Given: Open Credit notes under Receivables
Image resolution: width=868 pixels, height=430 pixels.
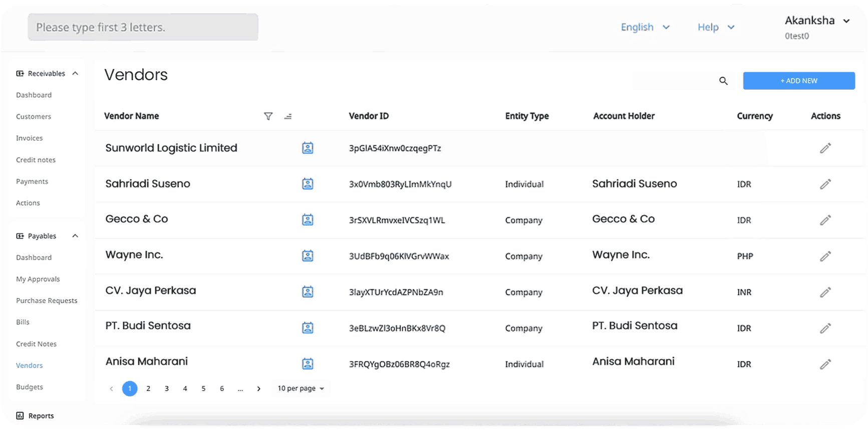Looking at the screenshot, I should 36,160.
